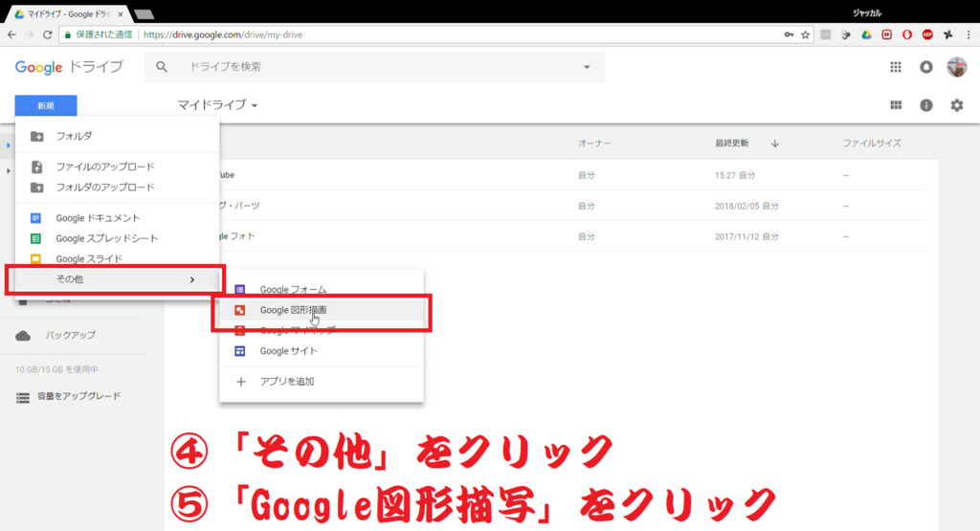
Task: Click the cloud backup icon
Action: 23,336
